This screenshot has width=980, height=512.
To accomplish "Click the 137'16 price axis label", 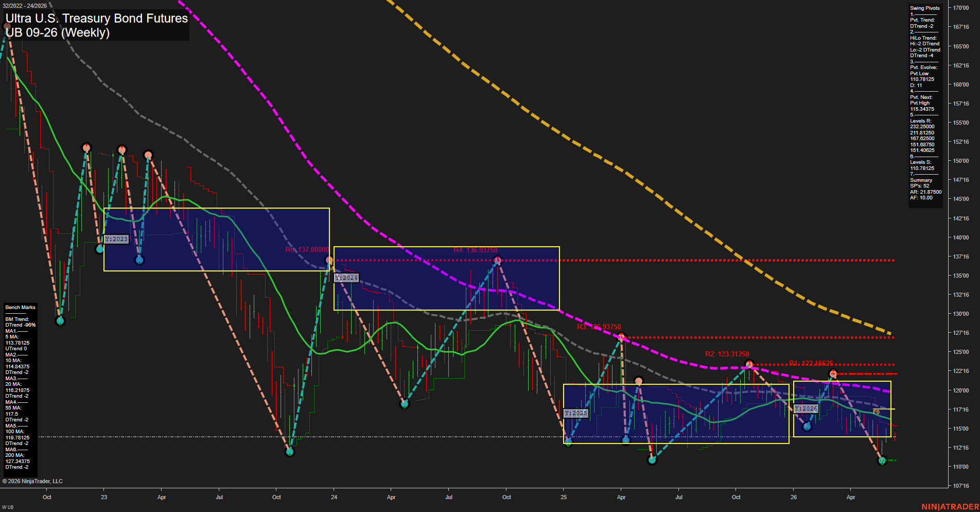I will [960, 257].
